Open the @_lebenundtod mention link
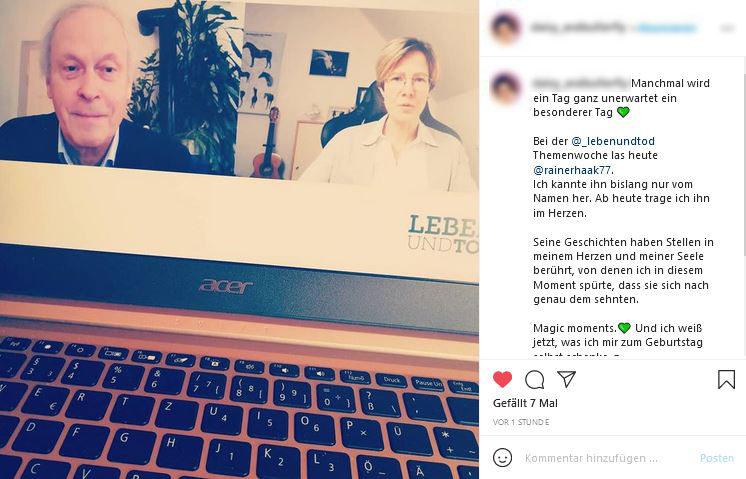 [x=613, y=141]
